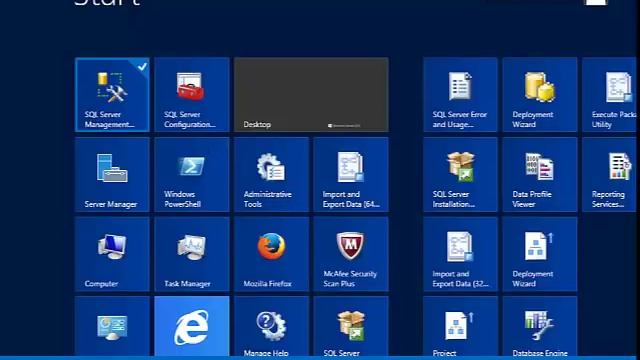This screenshot has height=360, width=640.
Task: Launch Import and Export Data (32-bit) tile
Action: (460, 254)
